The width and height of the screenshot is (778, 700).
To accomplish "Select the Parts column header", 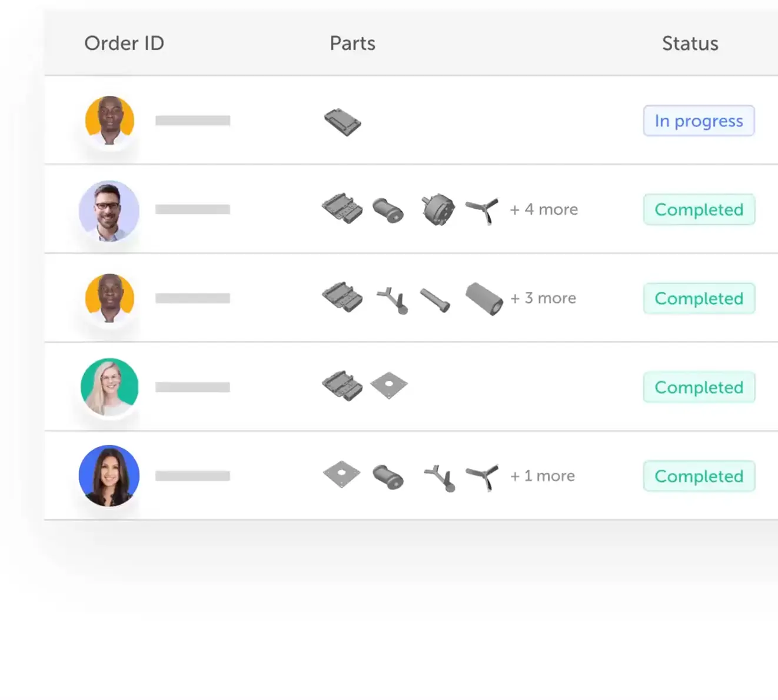I will (352, 43).
